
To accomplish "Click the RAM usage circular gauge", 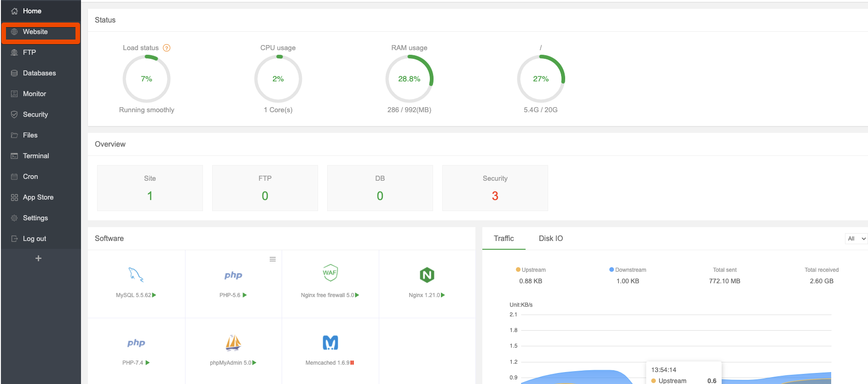I will [409, 79].
